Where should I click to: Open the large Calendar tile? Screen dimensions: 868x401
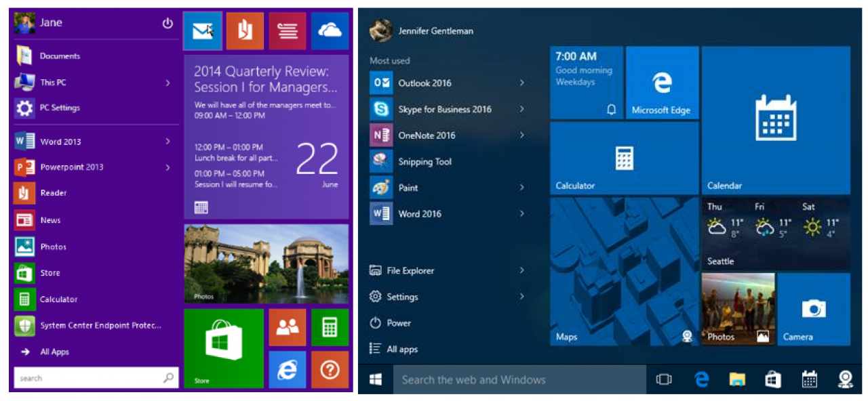click(776, 121)
